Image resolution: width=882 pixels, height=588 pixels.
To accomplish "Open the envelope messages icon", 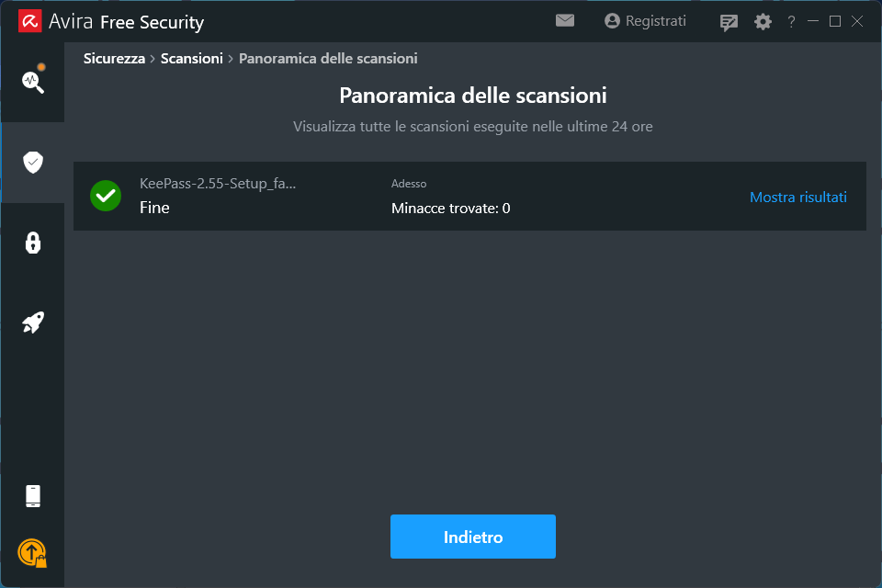I will [x=565, y=20].
